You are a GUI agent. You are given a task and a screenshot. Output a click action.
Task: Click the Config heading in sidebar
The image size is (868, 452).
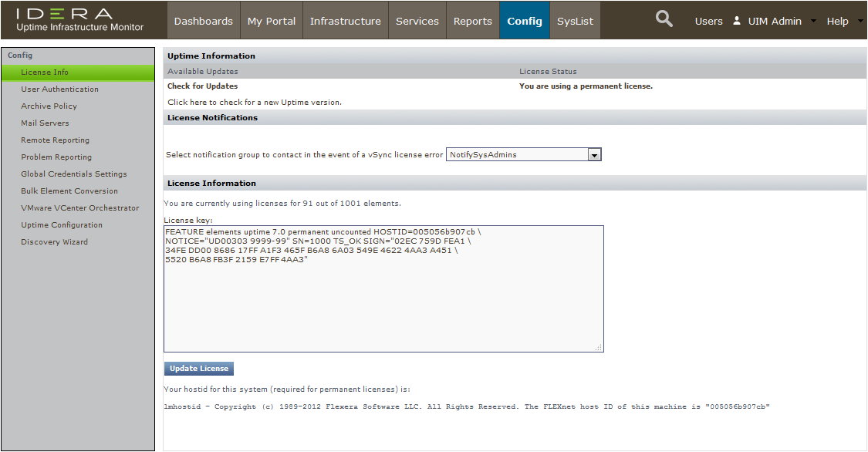click(20, 56)
